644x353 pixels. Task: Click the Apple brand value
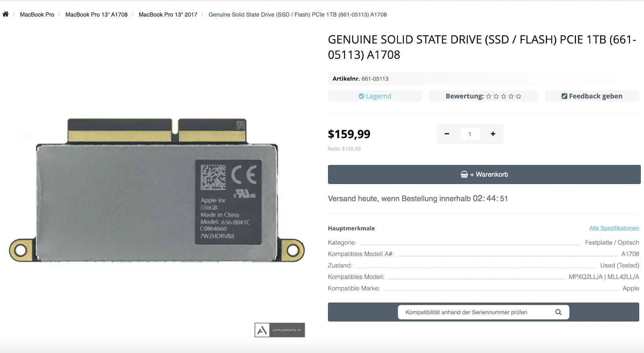(x=631, y=289)
